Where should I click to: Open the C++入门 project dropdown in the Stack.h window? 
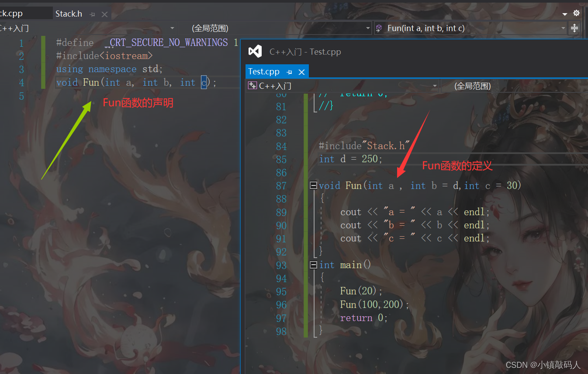[172, 28]
